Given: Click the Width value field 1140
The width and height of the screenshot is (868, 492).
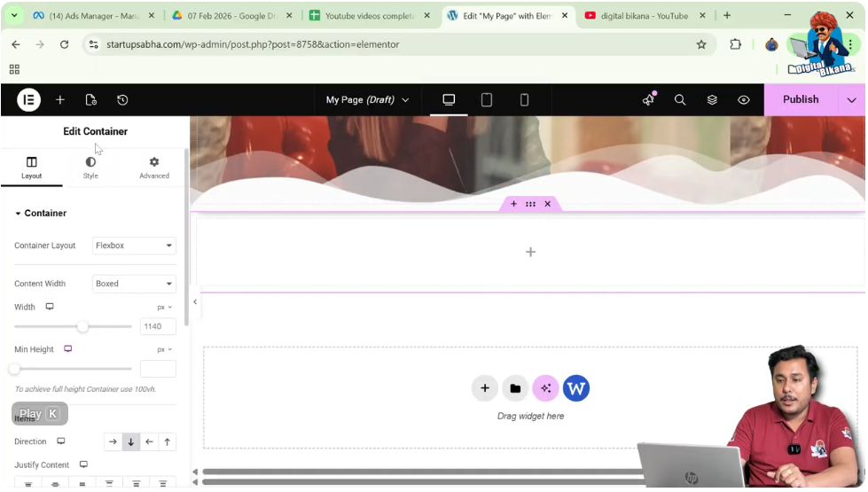Looking at the screenshot, I should pyautogui.click(x=158, y=326).
